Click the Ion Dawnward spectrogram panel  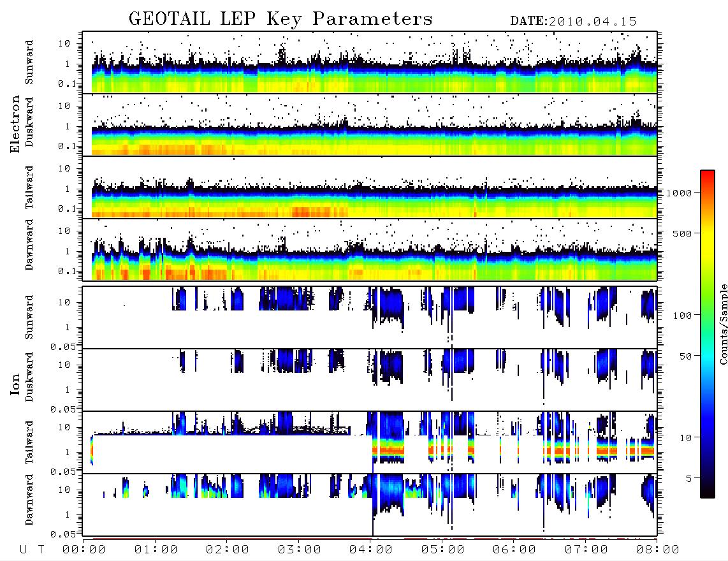point(370,504)
